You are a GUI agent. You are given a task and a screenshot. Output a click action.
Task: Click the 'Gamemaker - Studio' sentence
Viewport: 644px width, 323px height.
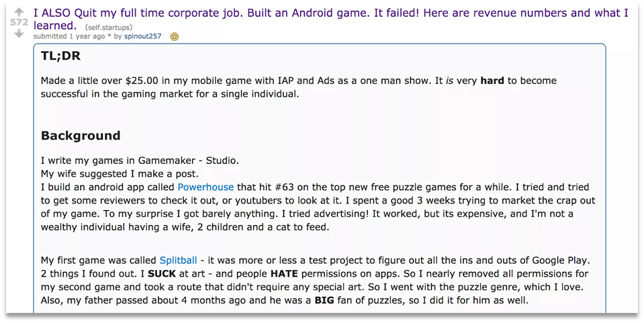tap(140, 160)
